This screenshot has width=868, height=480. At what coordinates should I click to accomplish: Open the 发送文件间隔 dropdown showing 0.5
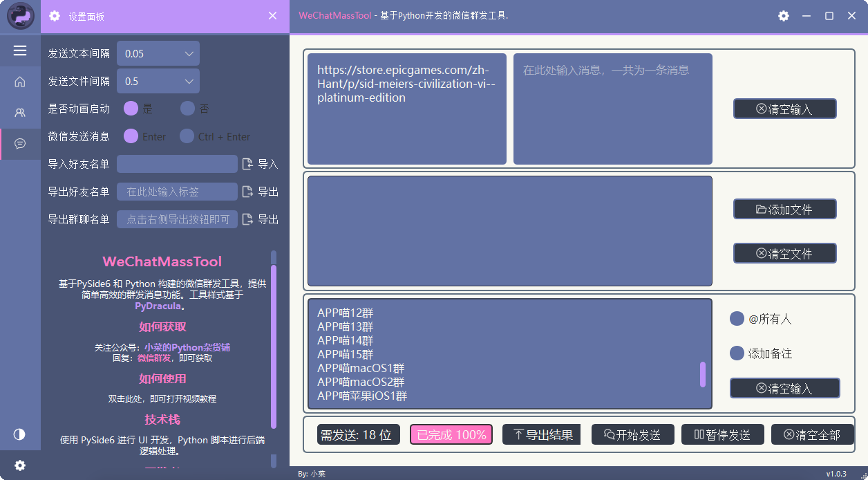pyautogui.click(x=158, y=81)
